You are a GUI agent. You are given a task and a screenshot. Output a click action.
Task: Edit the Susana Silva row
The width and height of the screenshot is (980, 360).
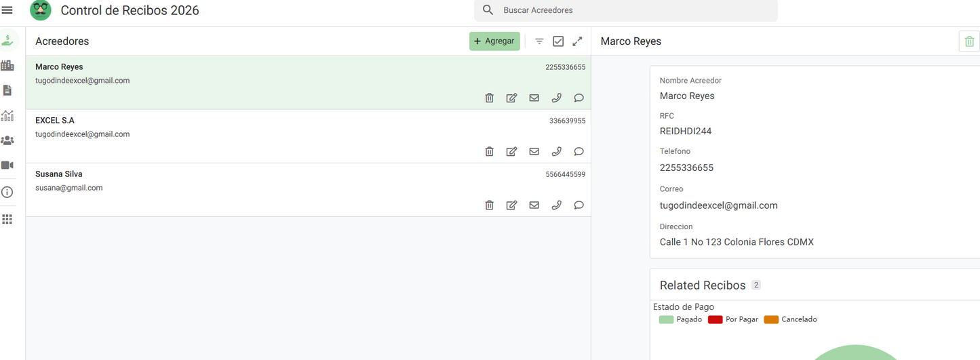511,205
